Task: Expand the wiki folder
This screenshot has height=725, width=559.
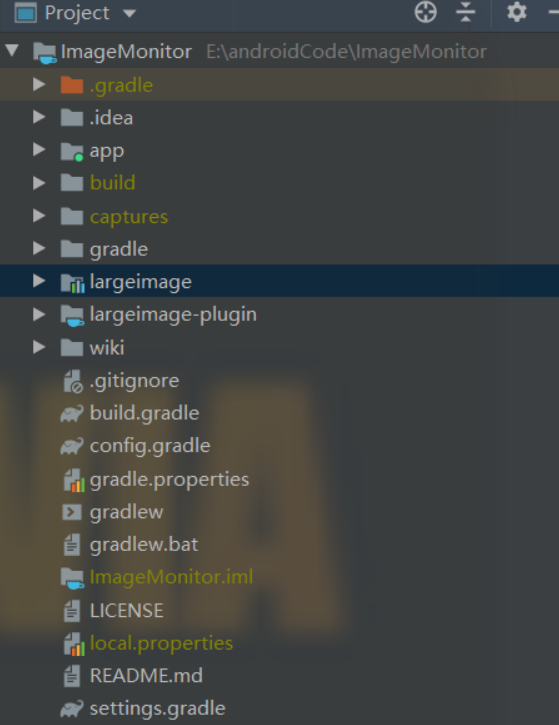Action: point(39,347)
